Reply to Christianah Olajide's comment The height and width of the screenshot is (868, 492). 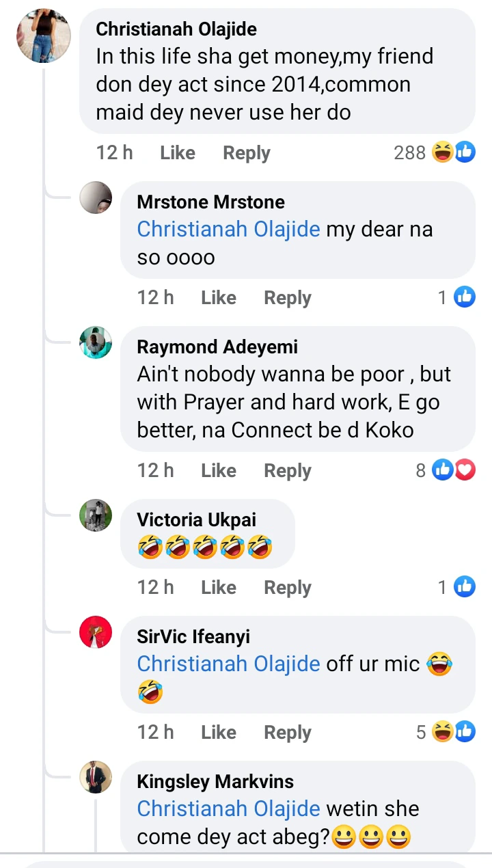[246, 152]
